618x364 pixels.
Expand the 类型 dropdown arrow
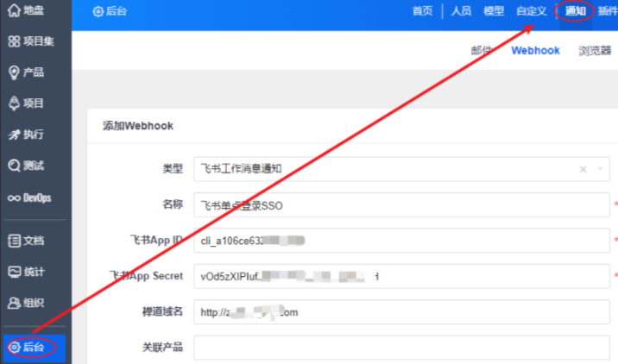pos(600,169)
